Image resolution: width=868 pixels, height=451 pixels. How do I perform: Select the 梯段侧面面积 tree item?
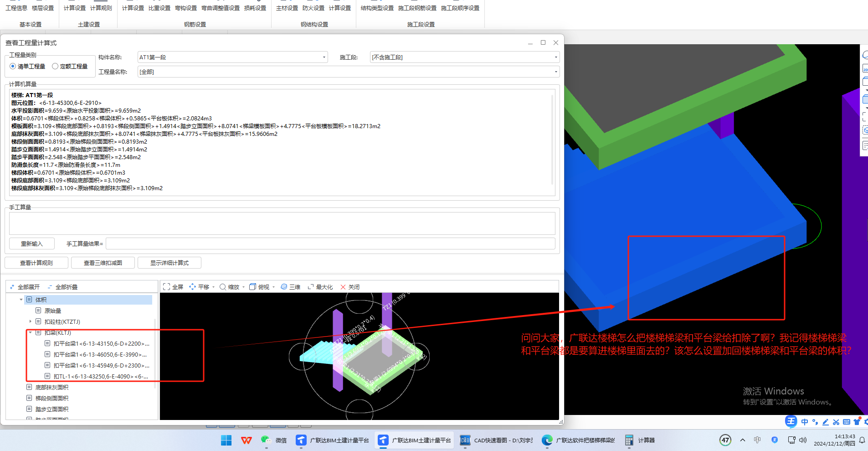click(52, 398)
